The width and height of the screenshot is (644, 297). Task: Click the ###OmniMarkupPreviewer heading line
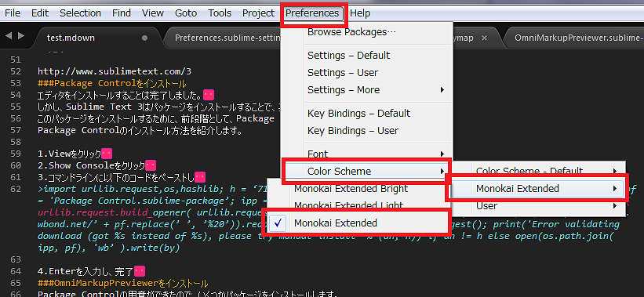(123, 284)
